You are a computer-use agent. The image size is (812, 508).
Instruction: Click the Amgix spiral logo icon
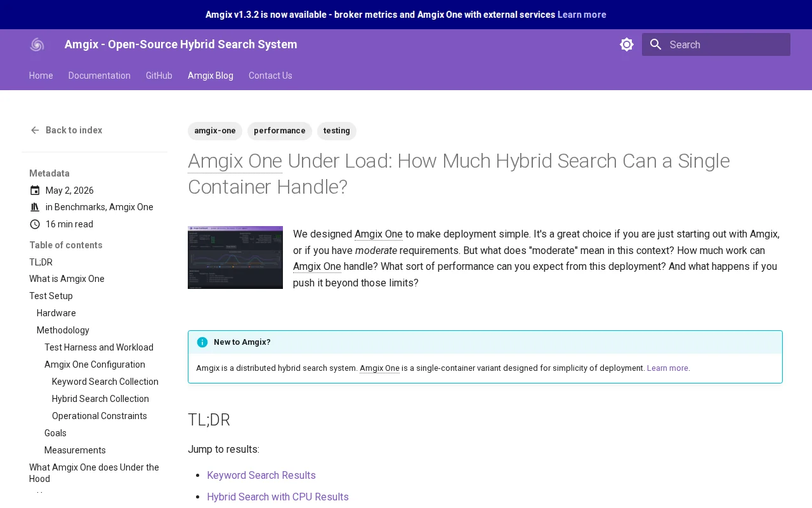click(x=37, y=44)
